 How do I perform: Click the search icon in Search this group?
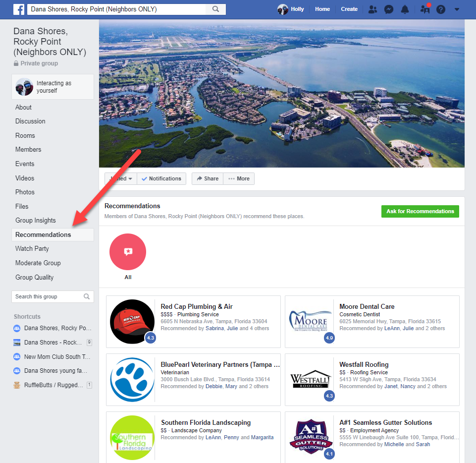pos(87,296)
